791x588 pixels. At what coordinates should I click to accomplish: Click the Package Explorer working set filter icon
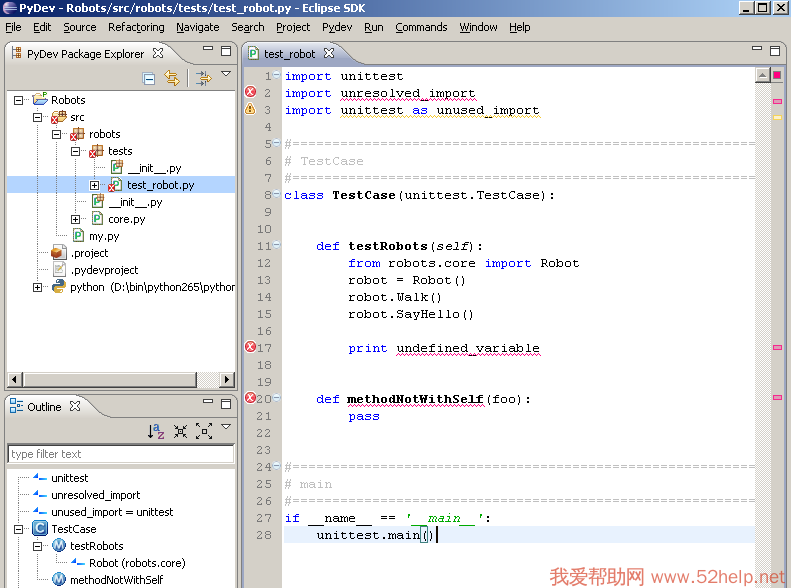pyautogui.click(x=203, y=78)
